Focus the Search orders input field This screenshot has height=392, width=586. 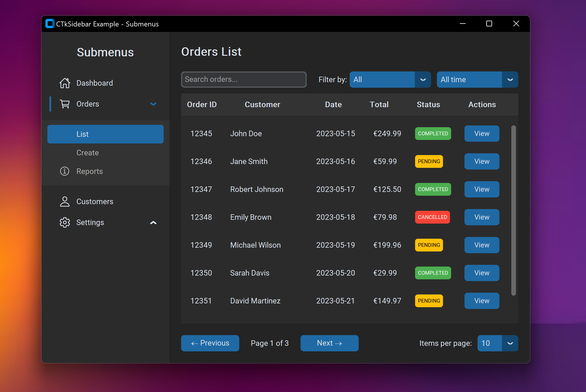point(244,80)
